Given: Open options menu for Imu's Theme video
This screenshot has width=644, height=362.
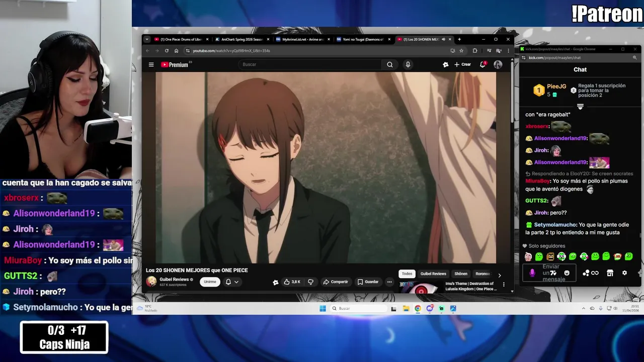Looking at the screenshot, I should coord(504,285).
